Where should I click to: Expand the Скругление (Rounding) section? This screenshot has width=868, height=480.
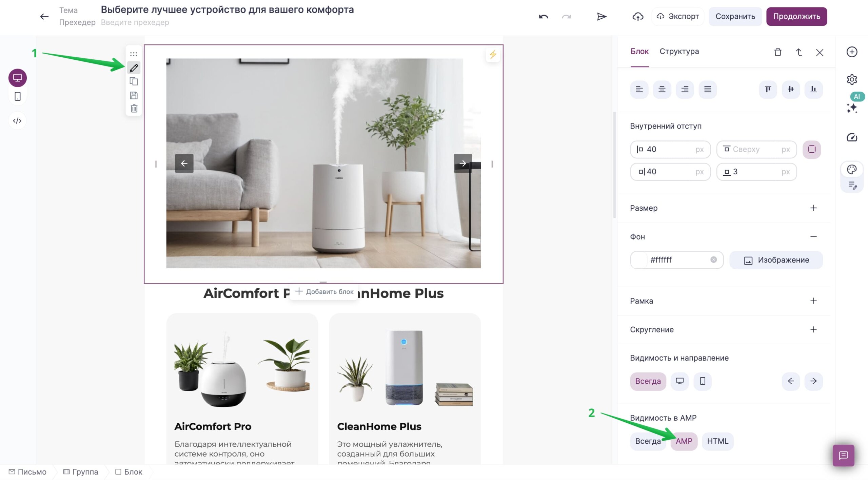pyautogui.click(x=812, y=330)
